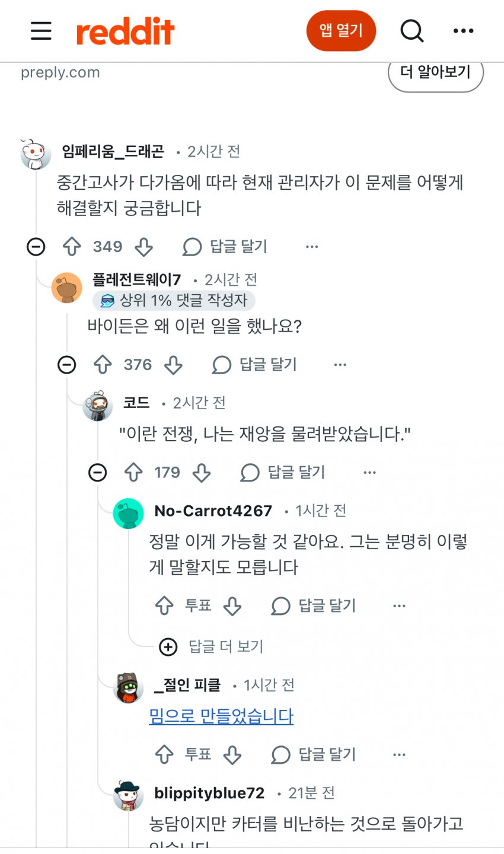Collapse the 임페리움_드래곤 comment thread

pos(36,247)
